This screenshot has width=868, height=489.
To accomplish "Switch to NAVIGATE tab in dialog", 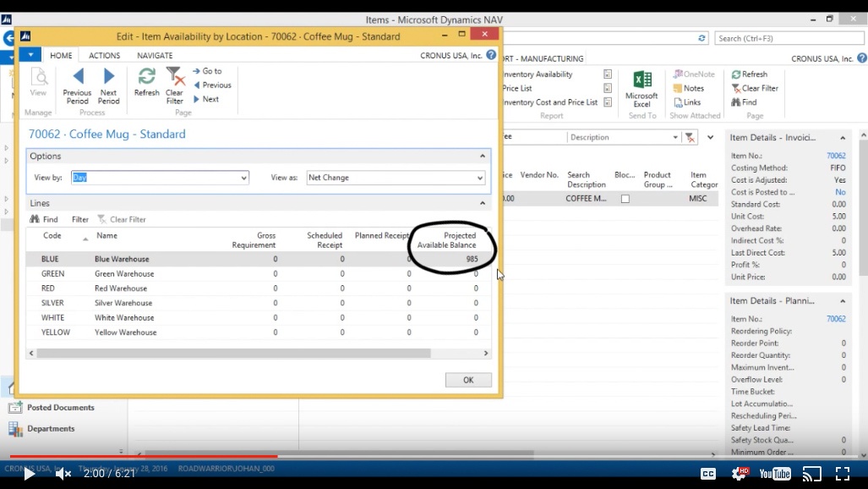I will (155, 56).
